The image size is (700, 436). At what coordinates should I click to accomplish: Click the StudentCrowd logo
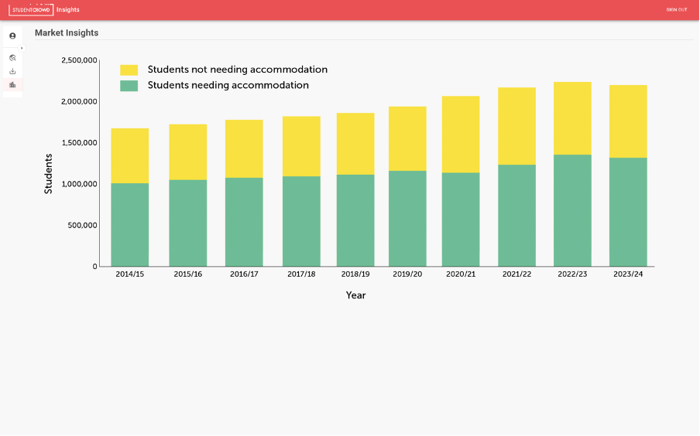(x=30, y=9)
